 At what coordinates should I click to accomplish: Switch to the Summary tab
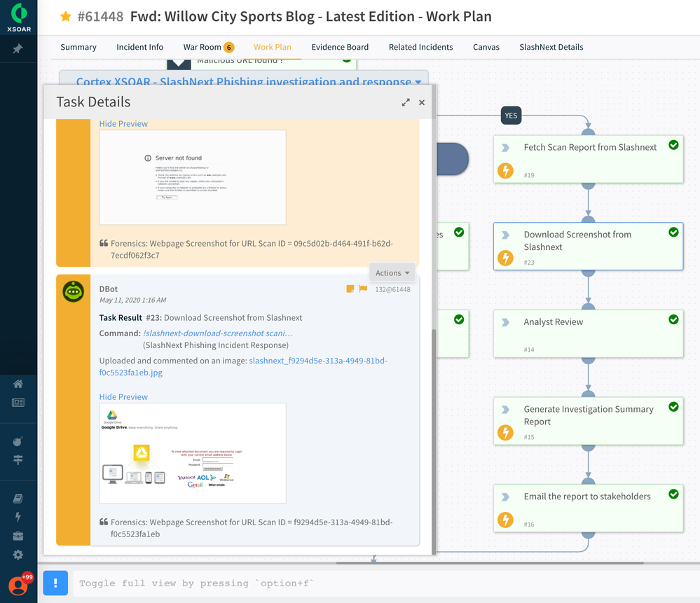[x=78, y=47]
